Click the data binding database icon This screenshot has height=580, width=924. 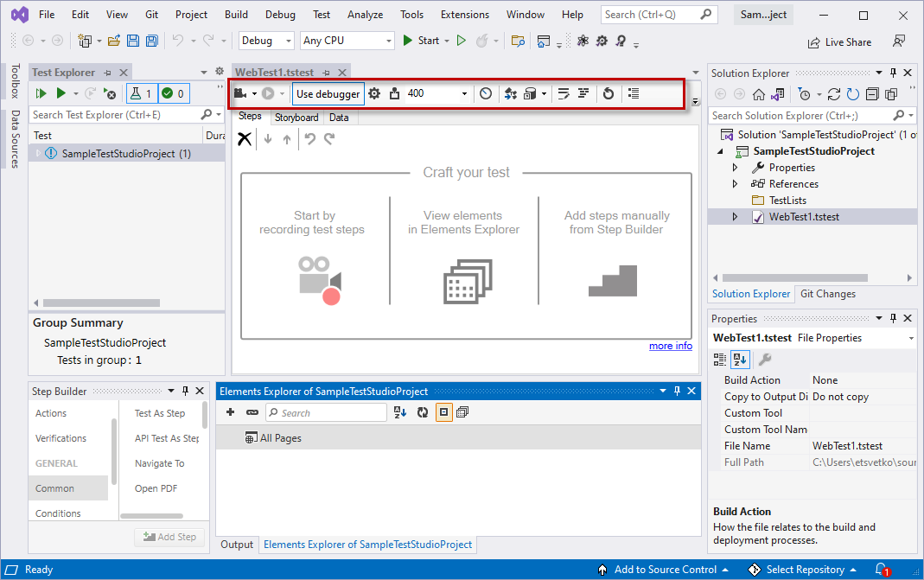pyautogui.click(x=530, y=93)
